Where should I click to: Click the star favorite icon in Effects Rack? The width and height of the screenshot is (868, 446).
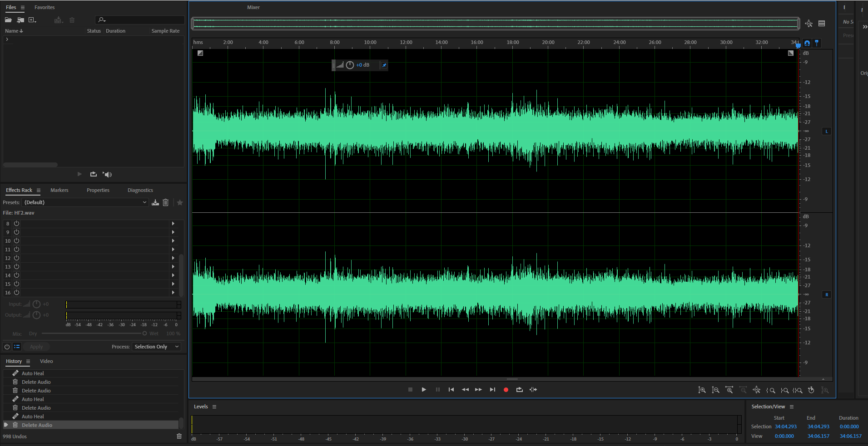[x=180, y=202]
